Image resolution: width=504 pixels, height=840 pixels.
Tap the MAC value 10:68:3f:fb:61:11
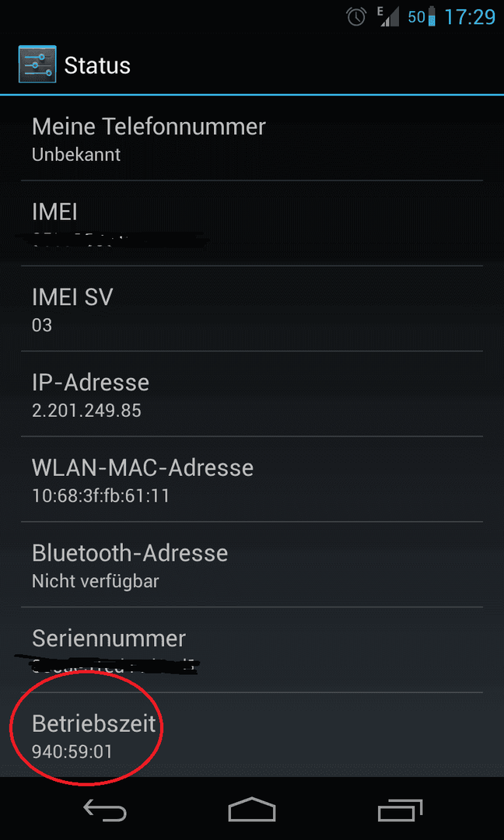[100, 495]
